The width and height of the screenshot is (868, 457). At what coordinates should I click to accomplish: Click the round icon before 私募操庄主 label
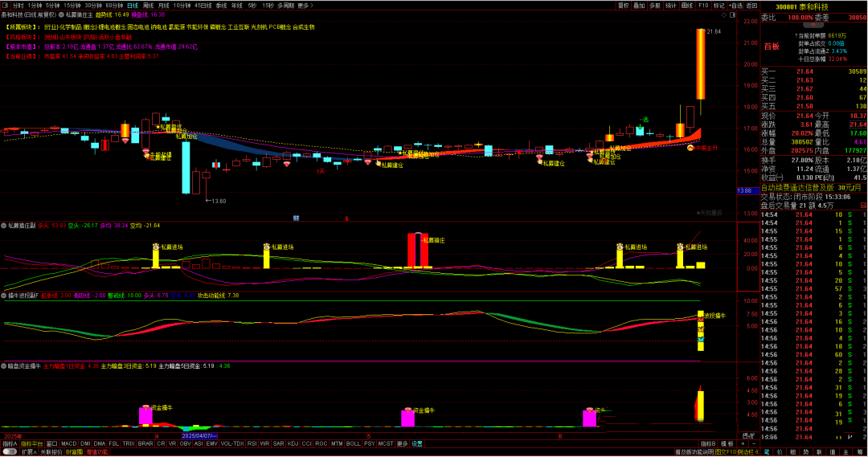tap(60, 14)
